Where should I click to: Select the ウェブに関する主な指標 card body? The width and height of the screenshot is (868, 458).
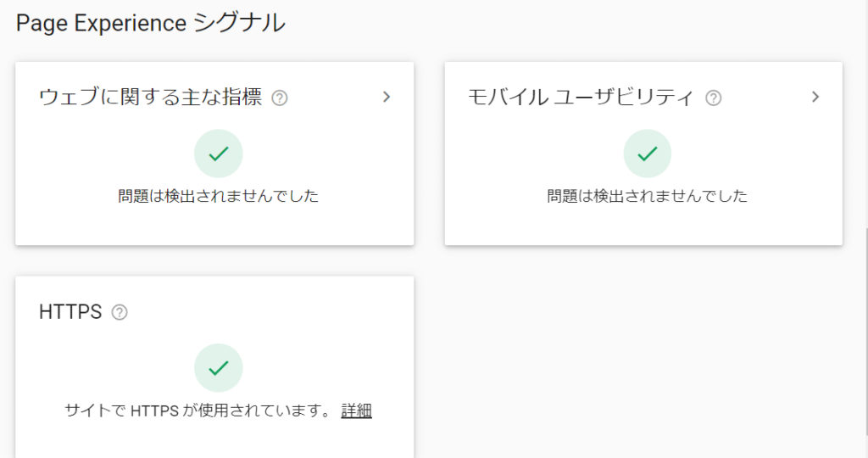click(214, 154)
